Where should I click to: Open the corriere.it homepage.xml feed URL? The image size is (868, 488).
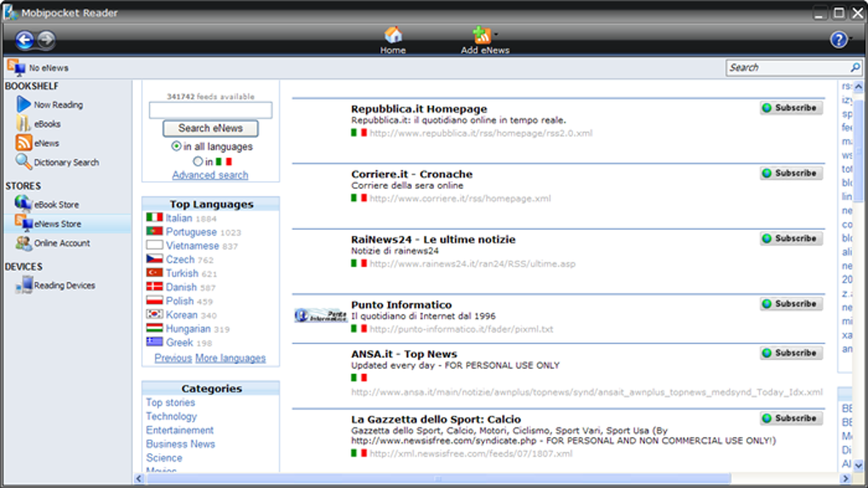click(x=460, y=198)
